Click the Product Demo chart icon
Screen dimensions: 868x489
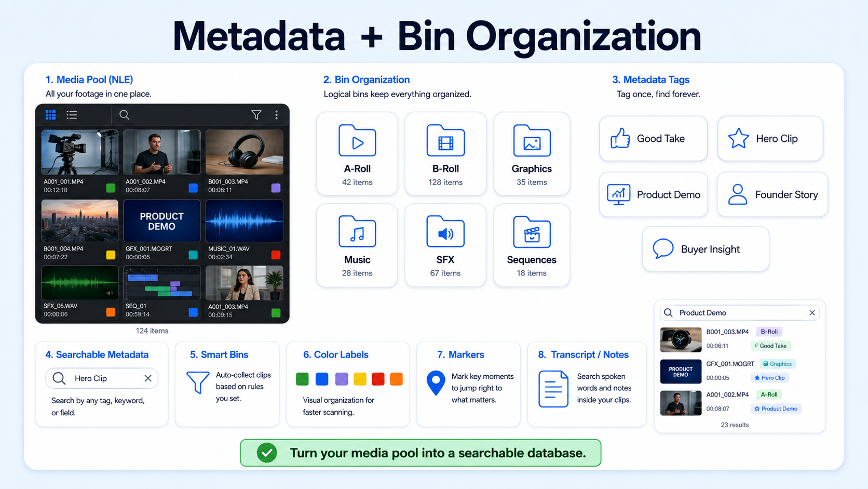click(619, 194)
